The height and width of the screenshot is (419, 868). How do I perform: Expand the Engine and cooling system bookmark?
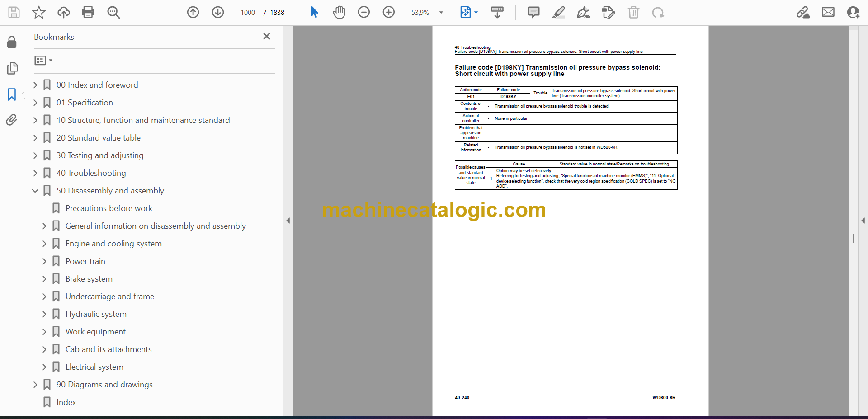coord(44,244)
